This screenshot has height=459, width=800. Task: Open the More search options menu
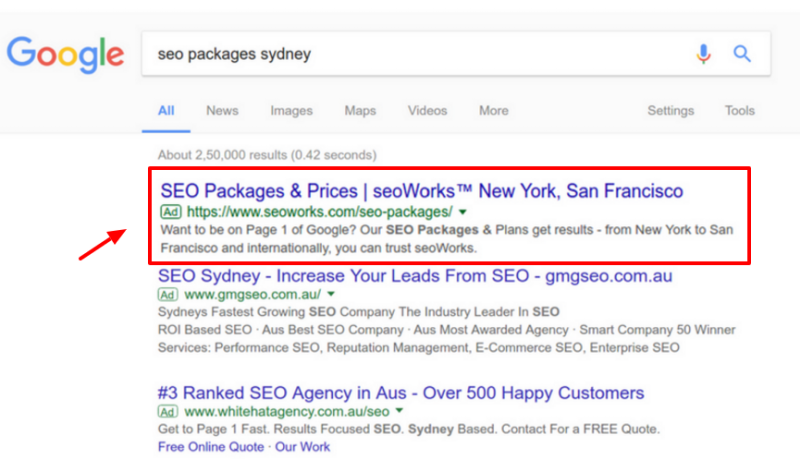pos(493,111)
